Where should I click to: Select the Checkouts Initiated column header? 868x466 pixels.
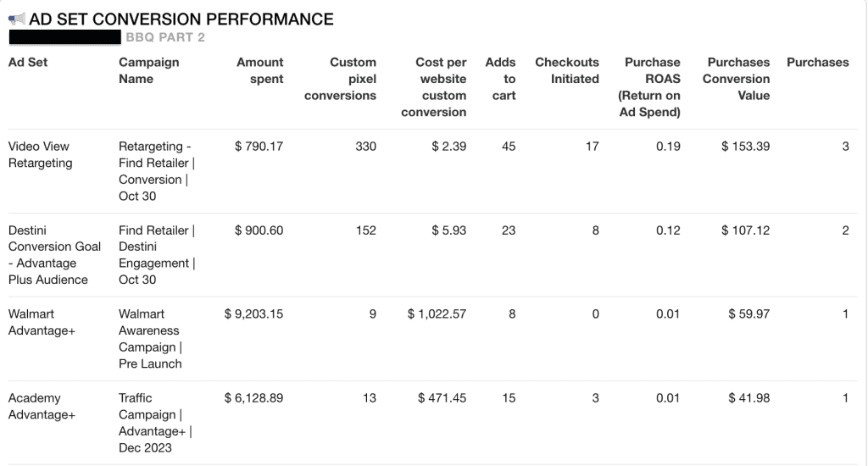click(567, 70)
